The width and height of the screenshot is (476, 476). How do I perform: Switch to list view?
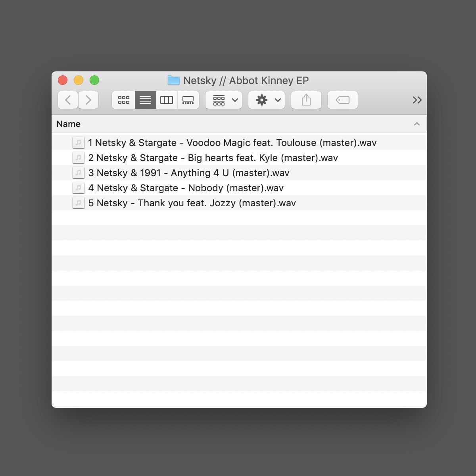tap(145, 100)
